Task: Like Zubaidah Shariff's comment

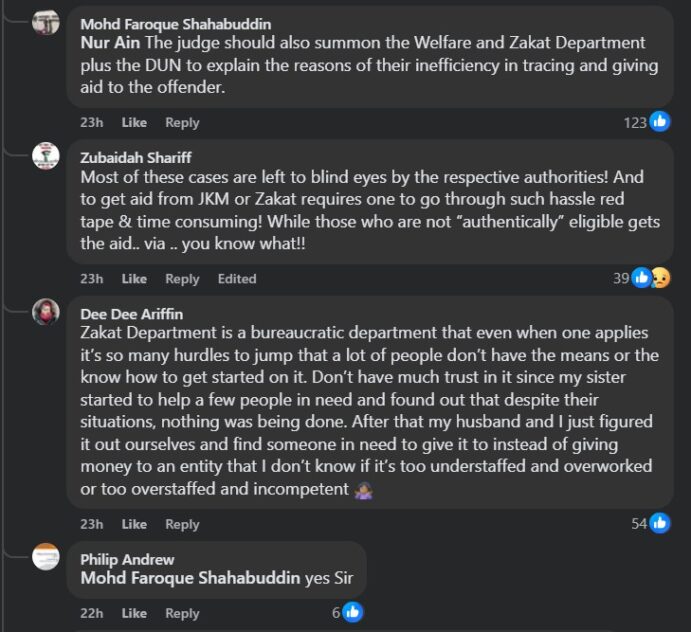Action: (134, 278)
